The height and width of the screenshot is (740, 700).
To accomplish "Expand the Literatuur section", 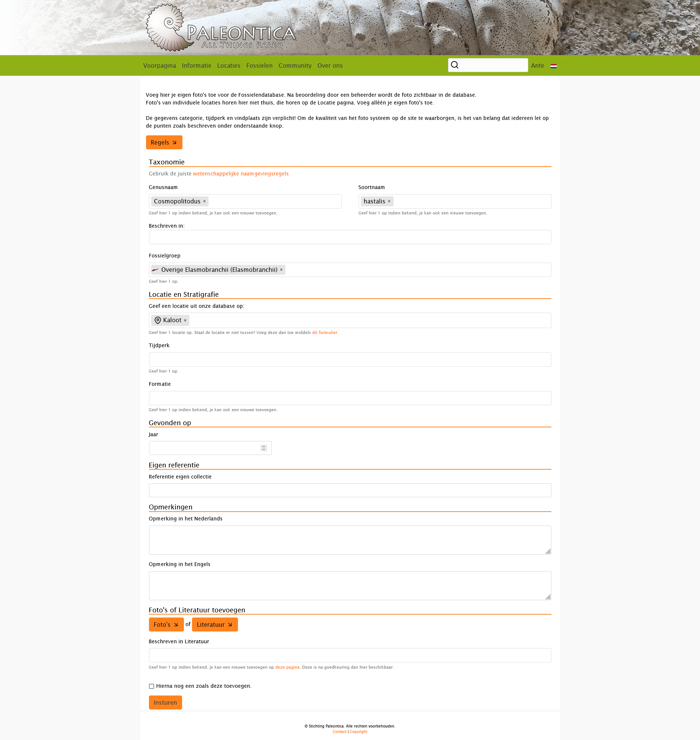I will tap(214, 625).
